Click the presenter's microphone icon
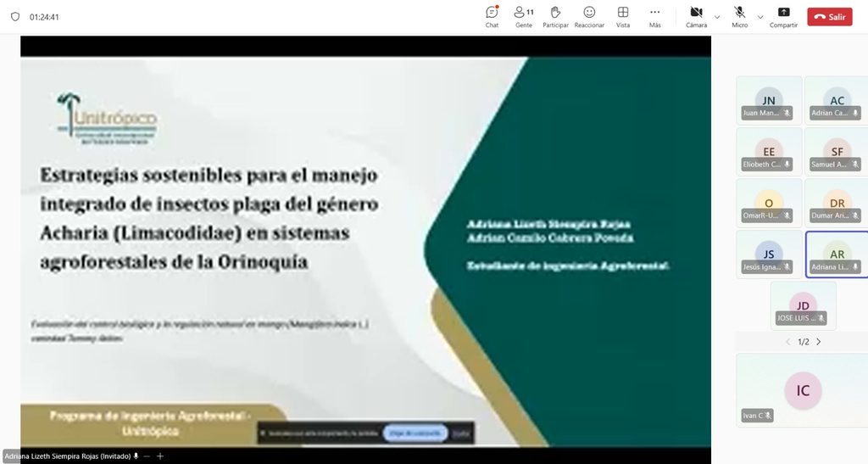The width and height of the screenshot is (868, 464). [x=136, y=456]
